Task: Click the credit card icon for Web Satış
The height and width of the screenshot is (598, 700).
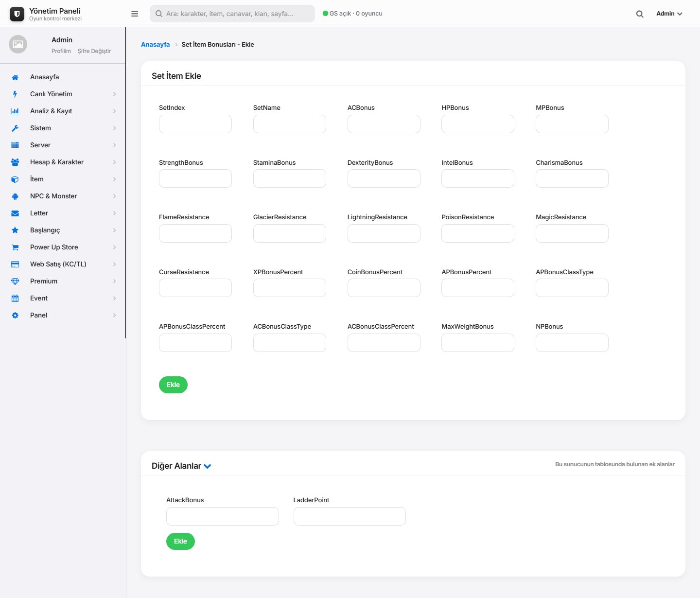Action: (15, 264)
